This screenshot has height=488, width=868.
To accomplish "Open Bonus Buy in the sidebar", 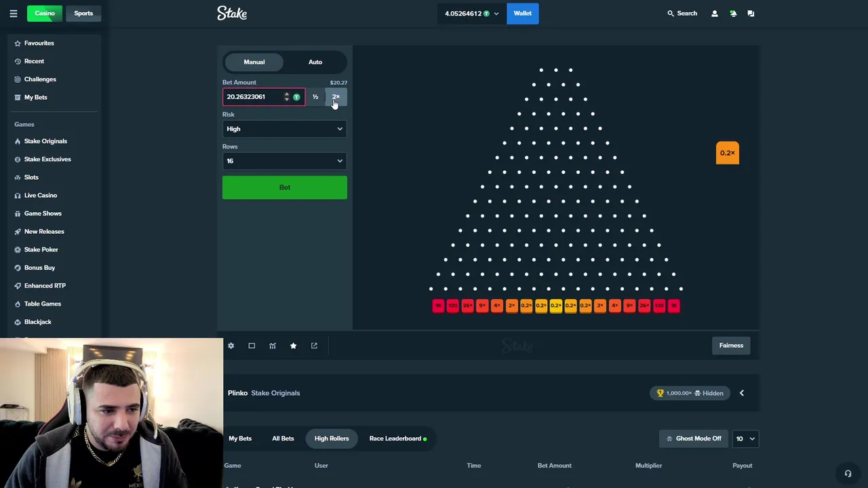I will 39,268.
